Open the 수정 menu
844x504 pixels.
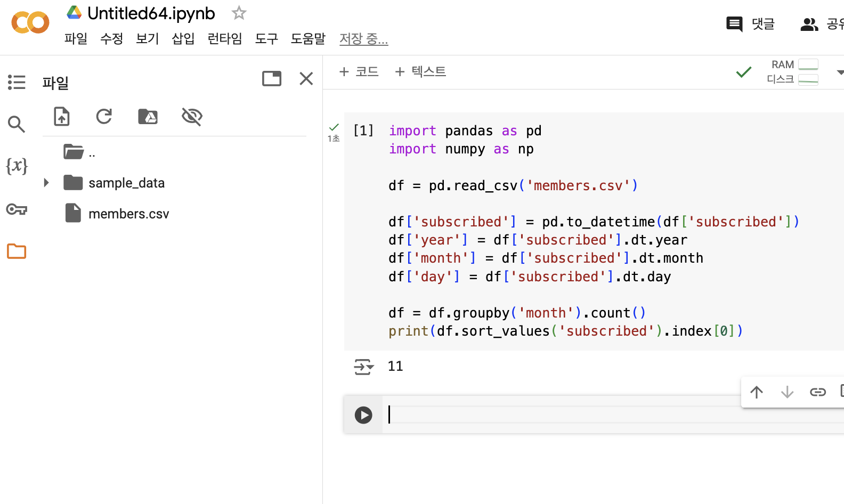coord(111,39)
